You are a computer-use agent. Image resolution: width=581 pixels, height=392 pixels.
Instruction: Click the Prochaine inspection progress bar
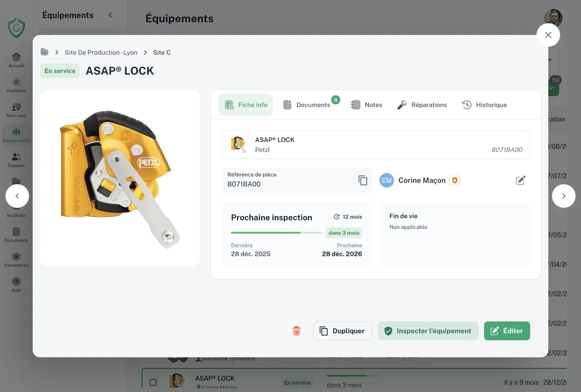coord(276,233)
